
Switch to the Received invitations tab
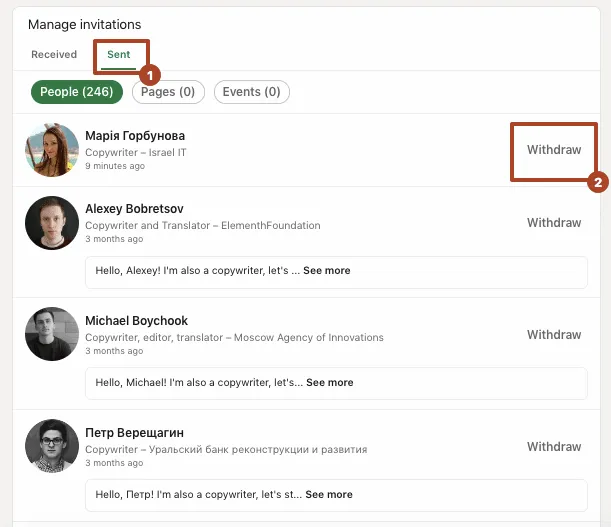point(54,54)
